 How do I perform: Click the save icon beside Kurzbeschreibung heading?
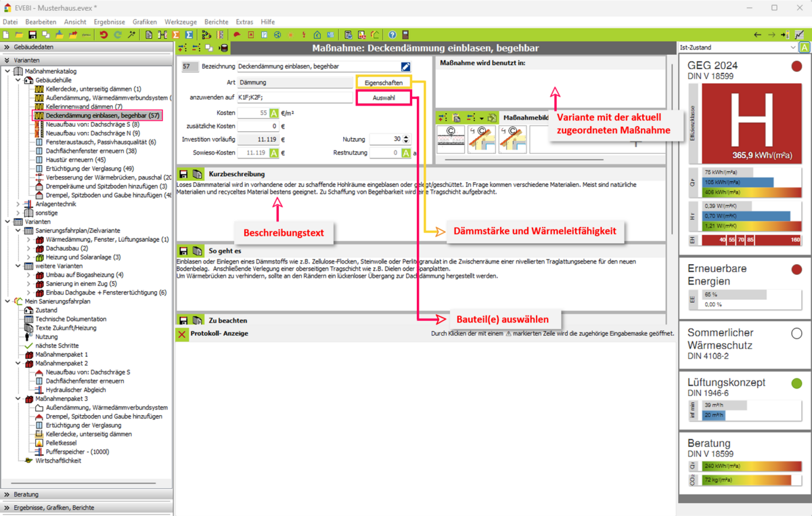click(183, 174)
